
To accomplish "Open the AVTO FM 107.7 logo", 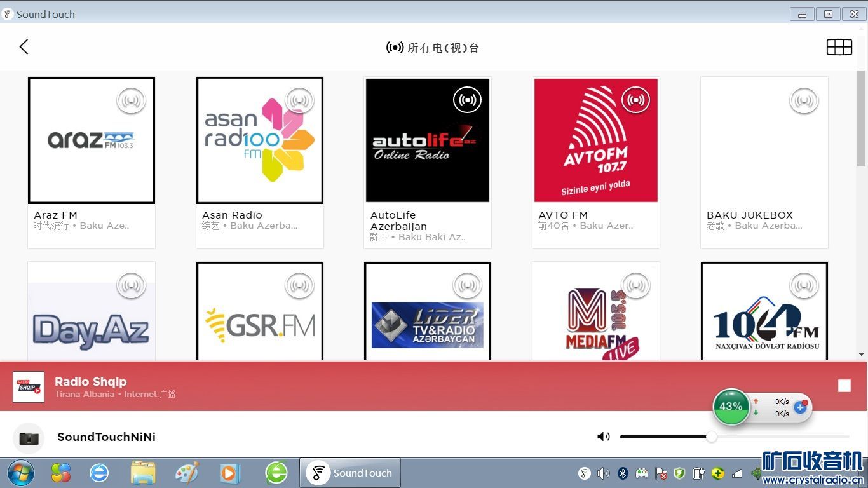I will click(x=596, y=140).
